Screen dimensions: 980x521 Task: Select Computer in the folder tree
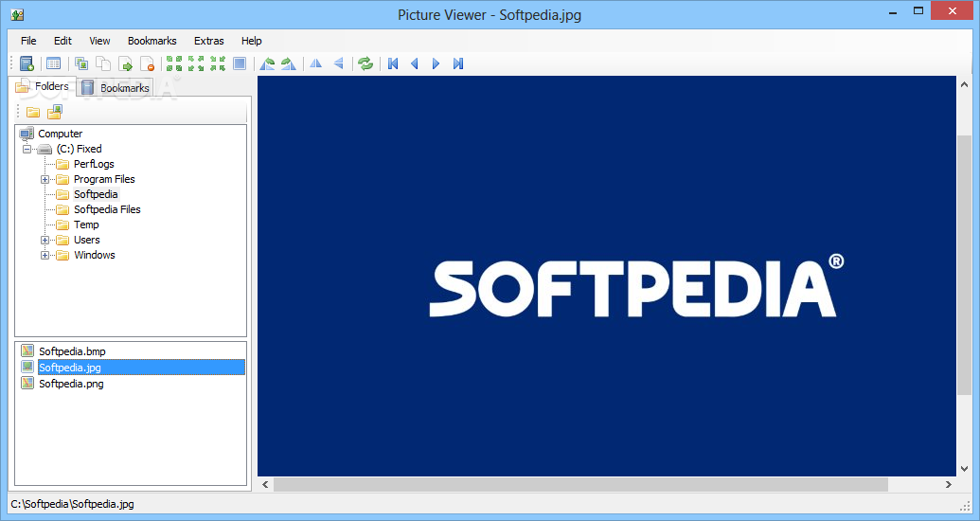point(60,134)
